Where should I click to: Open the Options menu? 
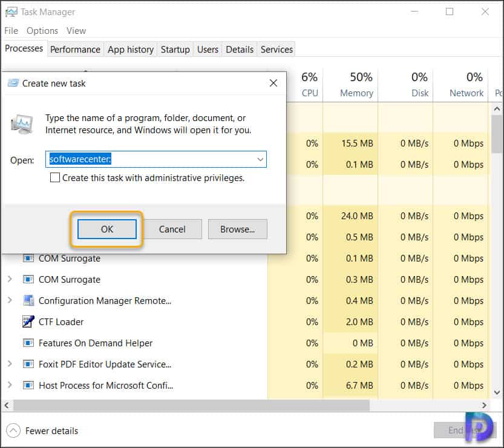pyautogui.click(x=42, y=31)
